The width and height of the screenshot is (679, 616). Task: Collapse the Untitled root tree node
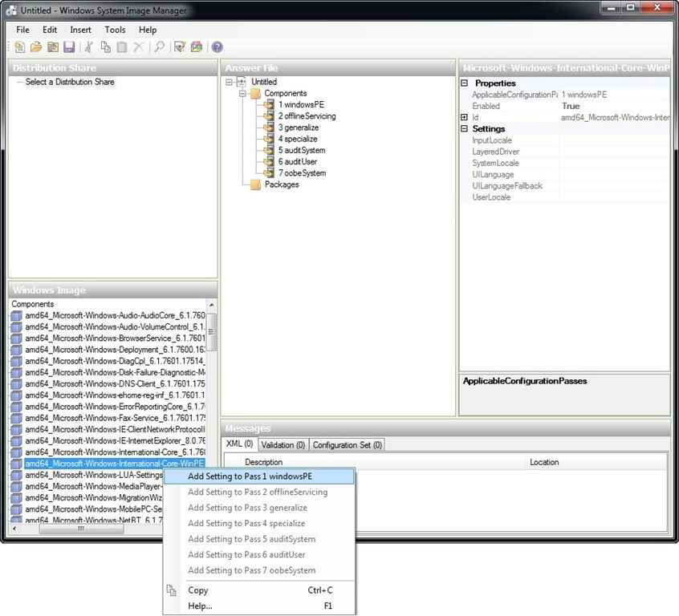click(229, 83)
